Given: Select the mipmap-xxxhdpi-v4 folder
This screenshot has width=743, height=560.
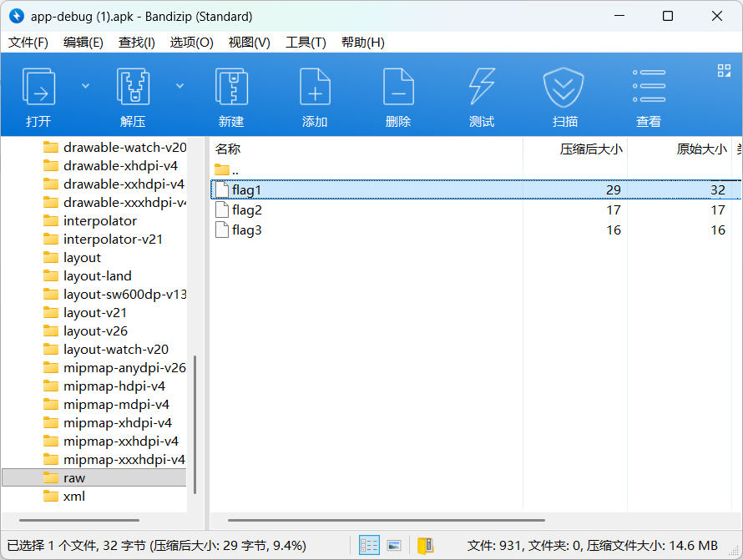Looking at the screenshot, I should 114,460.
